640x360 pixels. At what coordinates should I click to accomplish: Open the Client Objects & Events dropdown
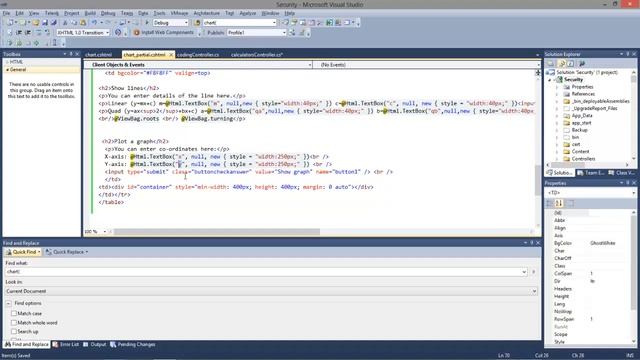pos(309,65)
